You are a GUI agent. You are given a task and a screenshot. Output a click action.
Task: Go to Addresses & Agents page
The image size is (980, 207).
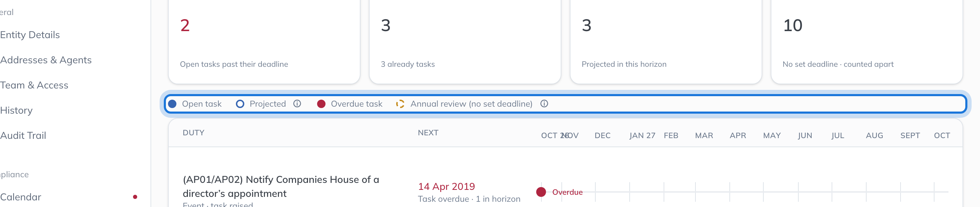pyautogui.click(x=46, y=60)
